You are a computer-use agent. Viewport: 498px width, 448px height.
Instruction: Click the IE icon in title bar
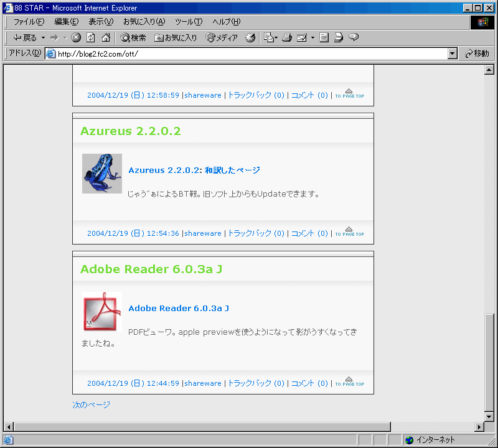[7, 8]
